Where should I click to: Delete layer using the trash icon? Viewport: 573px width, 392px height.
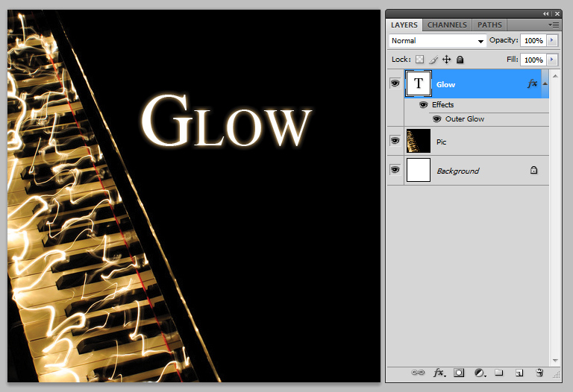click(x=539, y=372)
